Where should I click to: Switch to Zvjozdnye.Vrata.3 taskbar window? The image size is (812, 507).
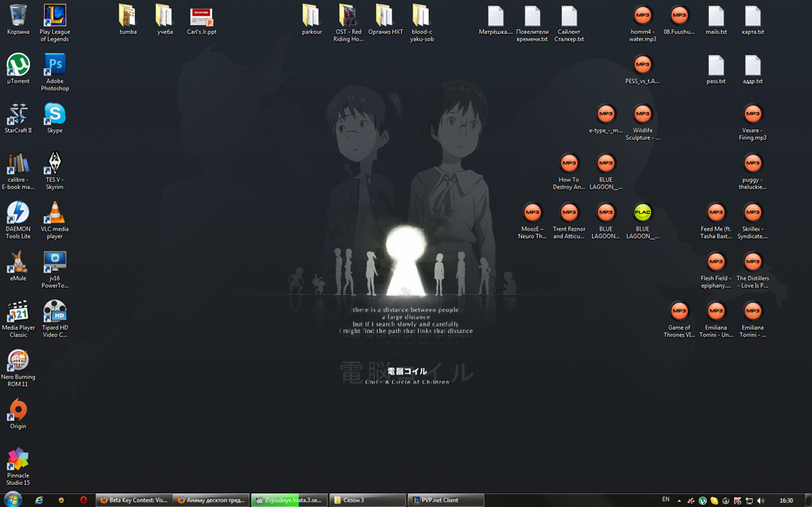click(x=289, y=500)
